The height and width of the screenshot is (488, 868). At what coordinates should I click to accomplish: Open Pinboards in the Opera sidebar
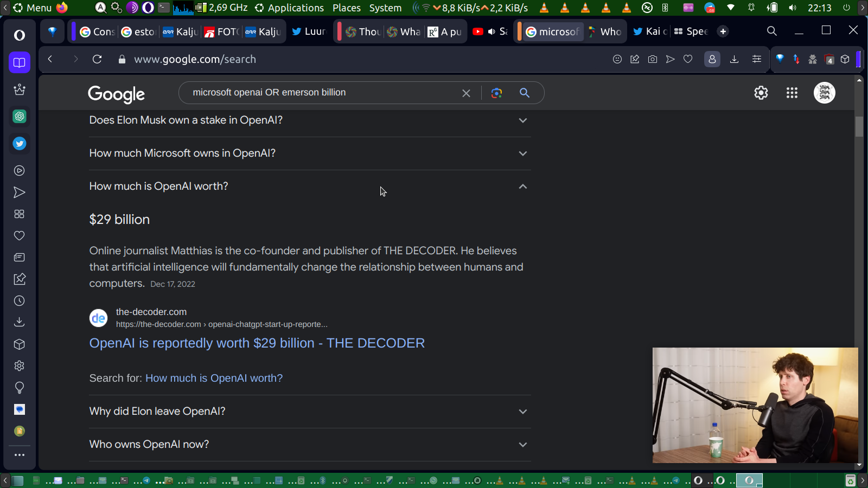20,279
